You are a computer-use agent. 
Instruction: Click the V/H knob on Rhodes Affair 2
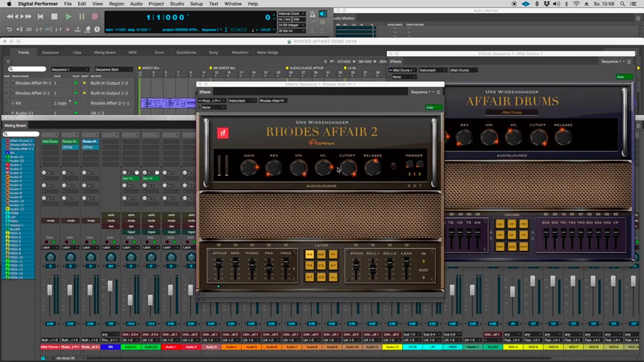(298, 168)
